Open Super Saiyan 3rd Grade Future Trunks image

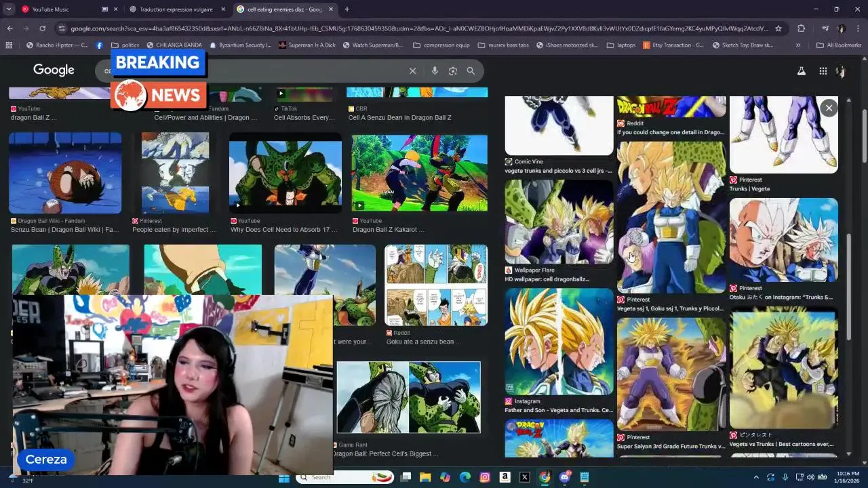tap(671, 374)
